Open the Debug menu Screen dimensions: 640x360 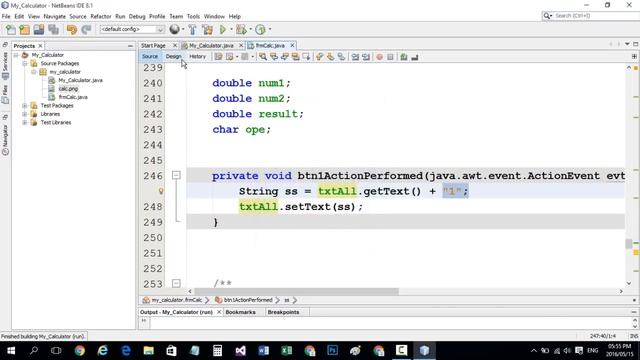point(137,16)
